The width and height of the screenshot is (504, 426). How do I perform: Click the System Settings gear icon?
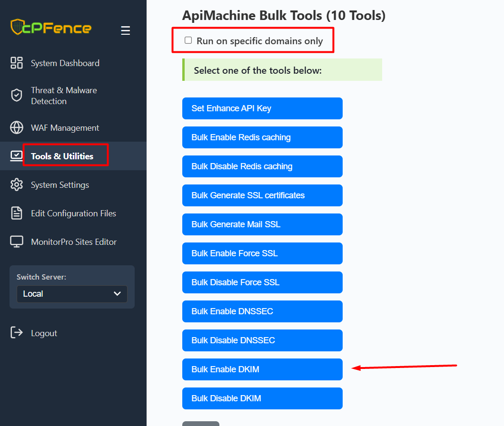coord(17,184)
